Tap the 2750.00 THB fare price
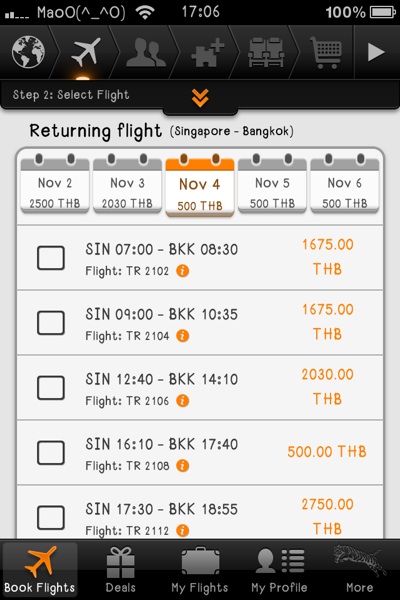The image size is (400, 600). pyautogui.click(x=327, y=517)
